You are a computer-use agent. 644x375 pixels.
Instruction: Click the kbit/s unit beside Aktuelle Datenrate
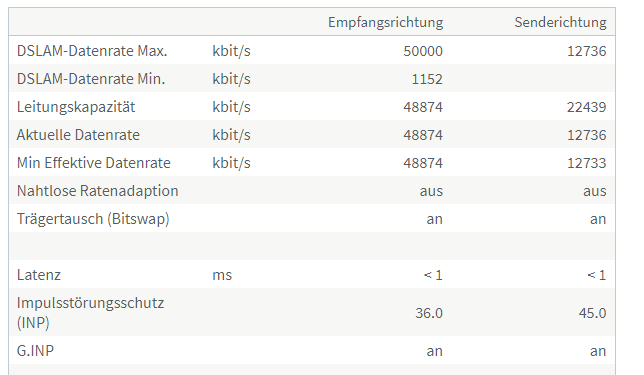pyautogui.click(x=231, y=135)
